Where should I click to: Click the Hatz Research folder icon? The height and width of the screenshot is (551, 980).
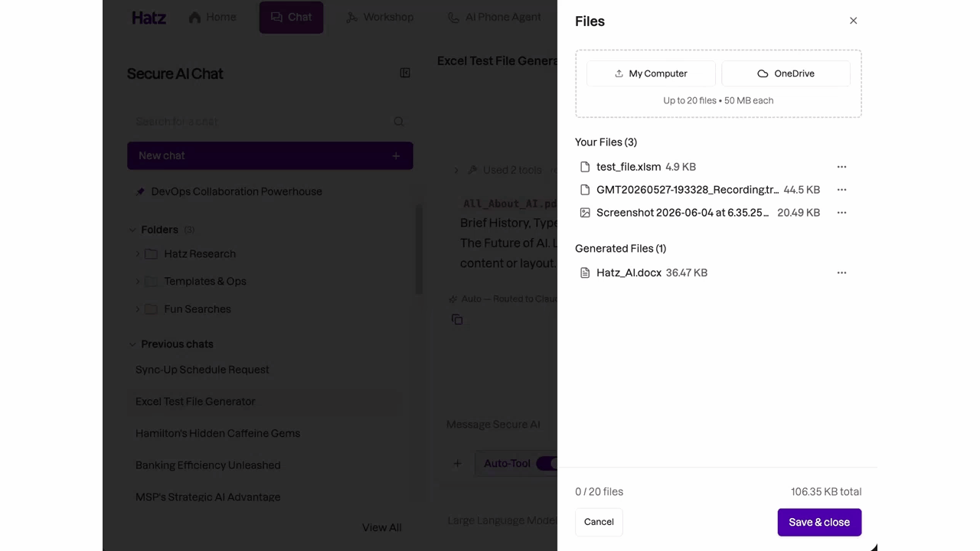click(152, 254)
